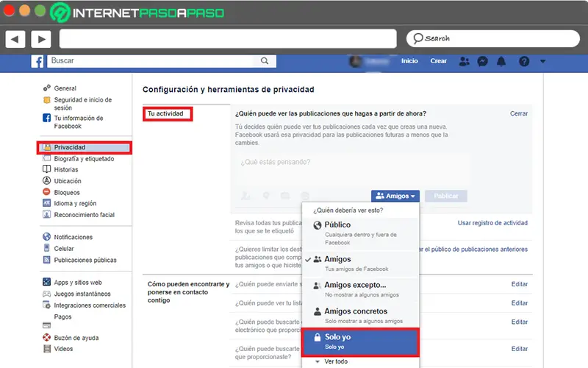The width and height of the screenshot is (588, 368).
Task: Click the Publicar button
Action: click(446, 196)
